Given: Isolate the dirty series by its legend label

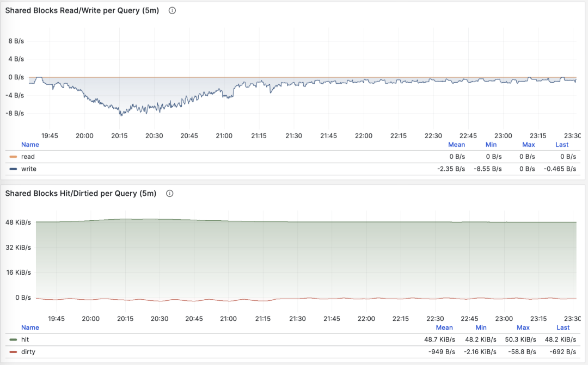Looking at the screenshot, I should [28, 352].
